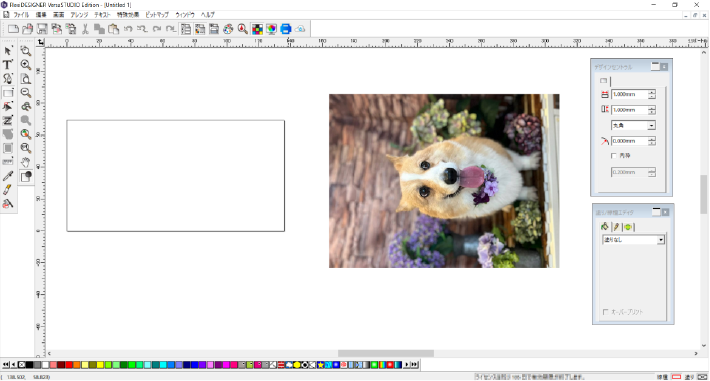The image size is (710, 381).
Task: Close the Fill/Stroke Editor panel
Action: (665, 212)
